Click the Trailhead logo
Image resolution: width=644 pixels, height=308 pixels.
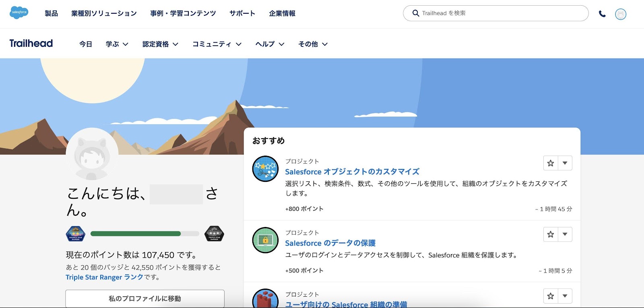pyautogui.click(x=31, y=44)
